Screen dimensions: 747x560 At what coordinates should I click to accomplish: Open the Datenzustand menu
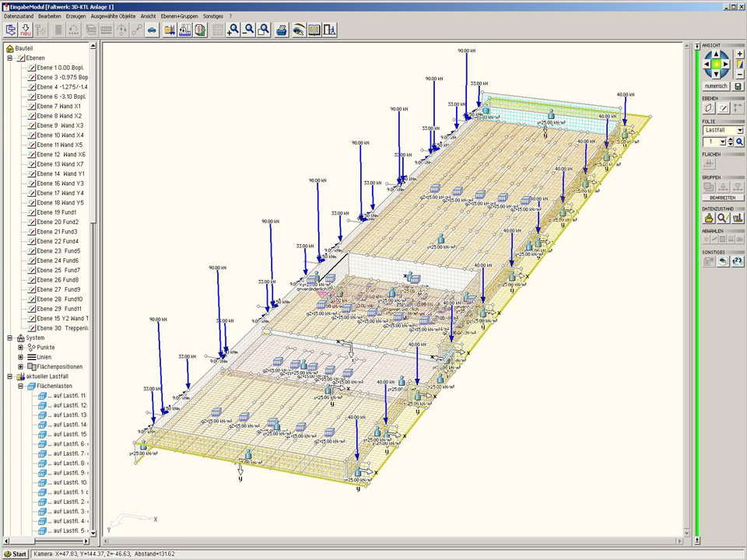click(19, 16)
